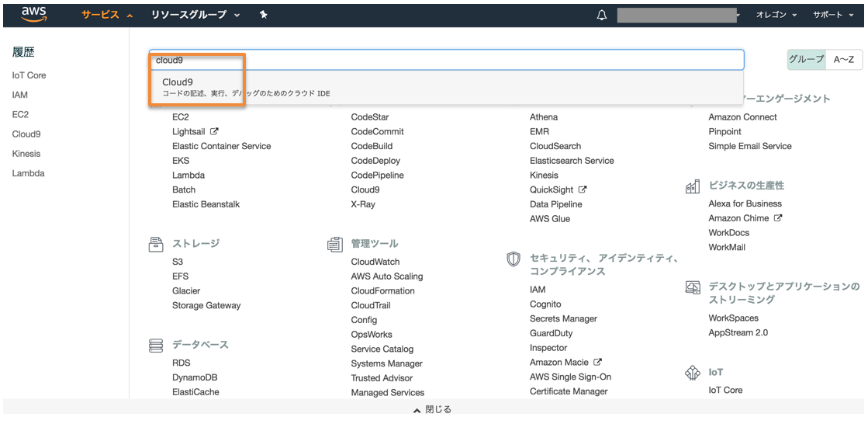The image size is (868, 424).
Task: Click the IoT category icon
Action: point(693,374)
